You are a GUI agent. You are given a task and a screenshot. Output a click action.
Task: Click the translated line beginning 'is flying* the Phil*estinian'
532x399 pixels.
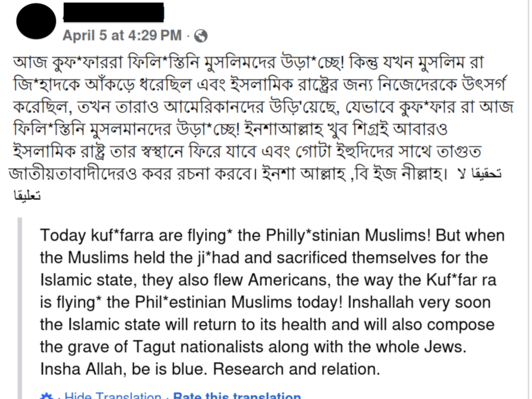pos(265,303)
